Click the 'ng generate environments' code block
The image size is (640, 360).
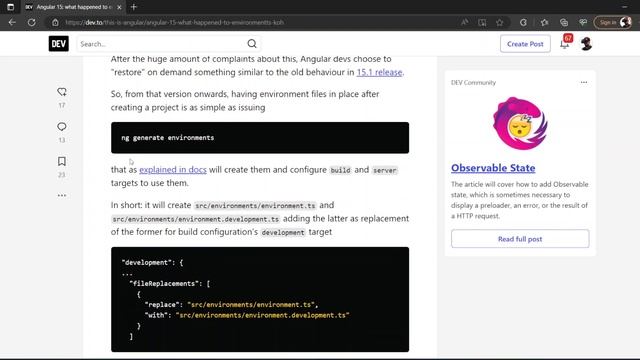pos(260,138)
